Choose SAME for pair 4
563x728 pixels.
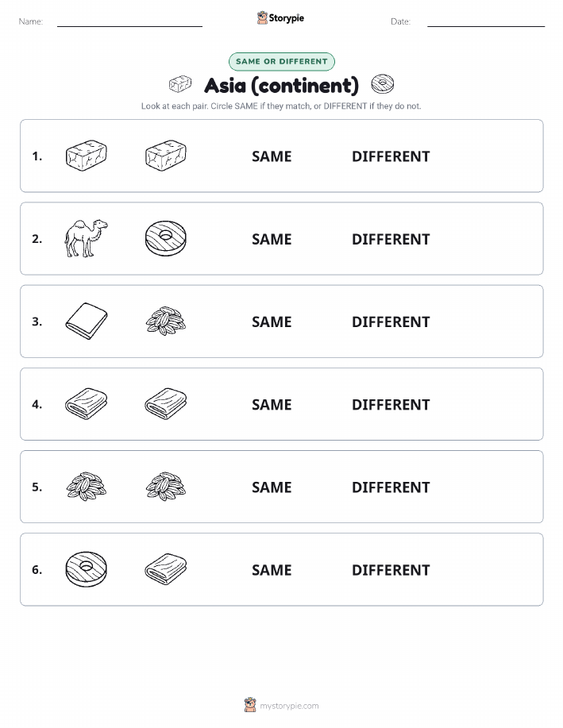pos(272,404)
